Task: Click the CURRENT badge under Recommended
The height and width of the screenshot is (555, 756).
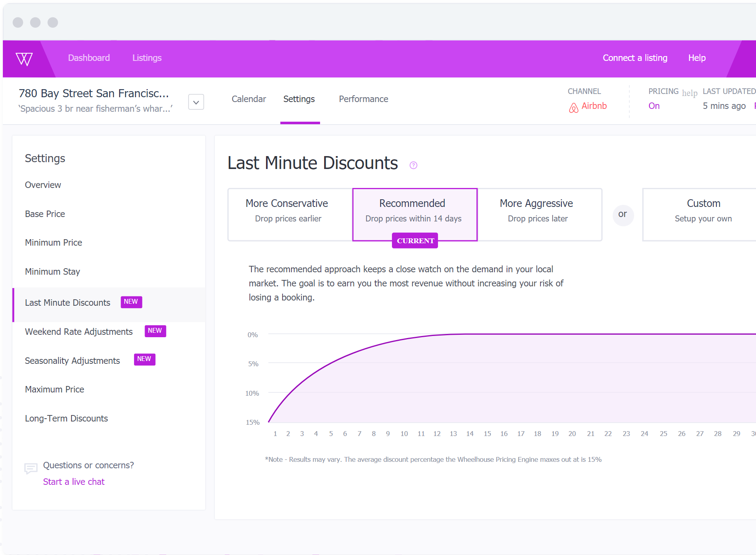Action: [415, 240]
